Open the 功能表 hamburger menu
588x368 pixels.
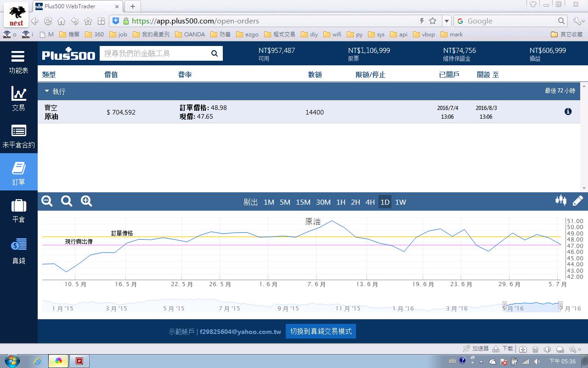pos(18,62)
